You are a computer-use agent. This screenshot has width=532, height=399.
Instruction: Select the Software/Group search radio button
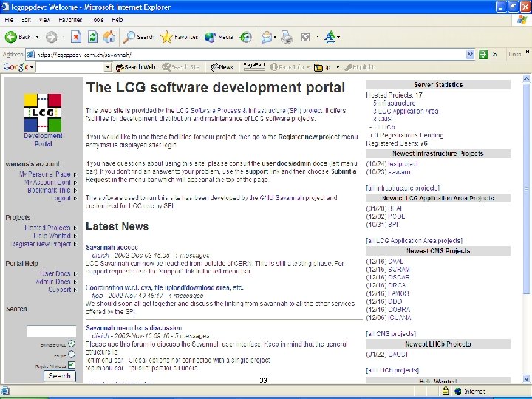coord(71,344)
